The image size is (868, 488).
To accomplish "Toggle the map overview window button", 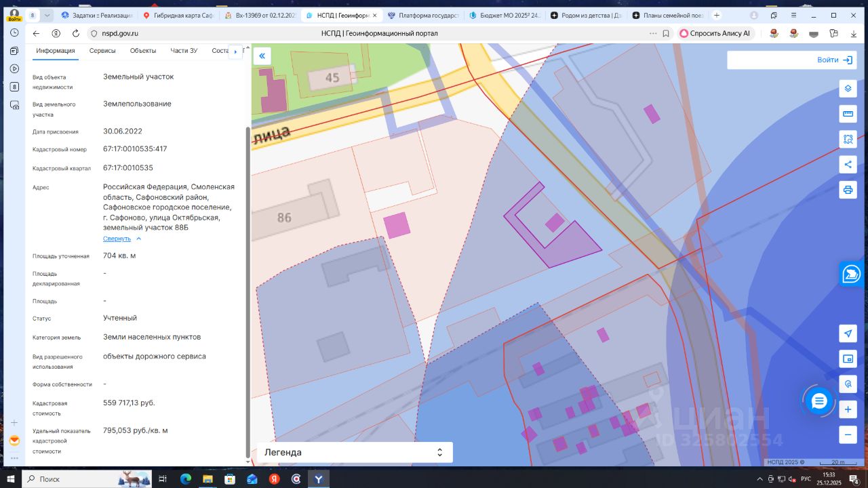I will pos(847,359).
